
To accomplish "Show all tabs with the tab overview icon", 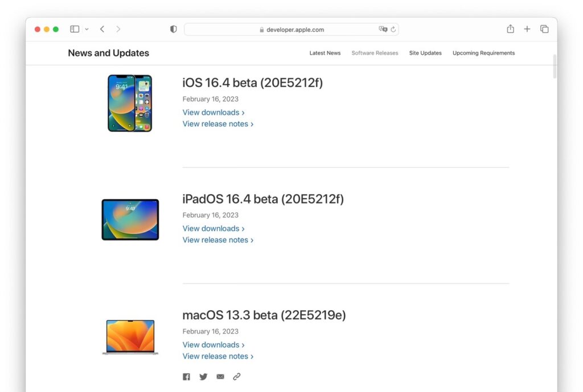I will 544,28.
